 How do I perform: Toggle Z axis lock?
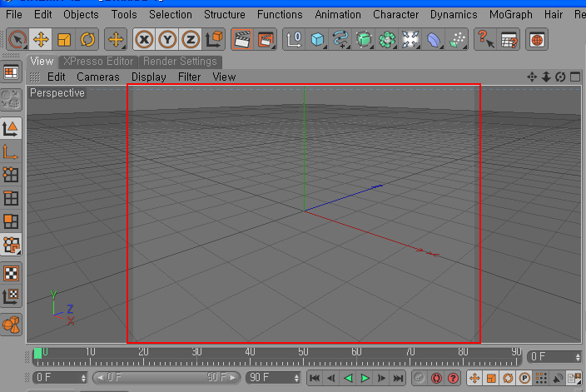(191, 39)
